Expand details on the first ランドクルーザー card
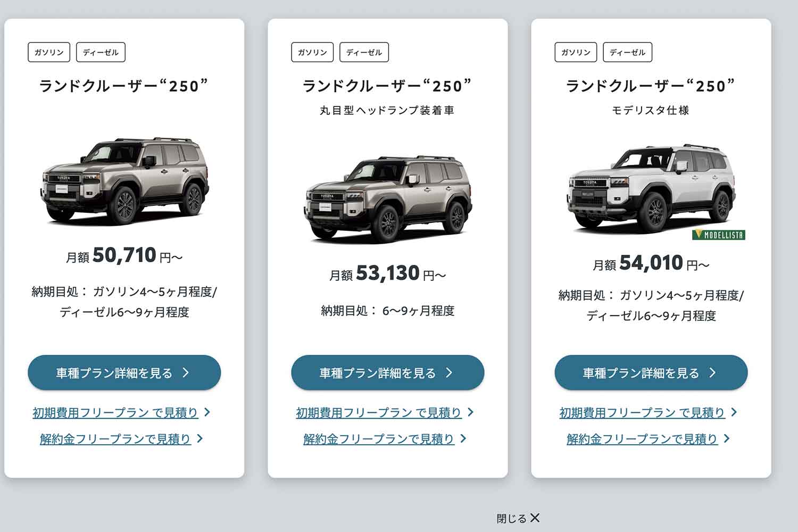Viewport: 798px width, 532px height. point(123,373)
